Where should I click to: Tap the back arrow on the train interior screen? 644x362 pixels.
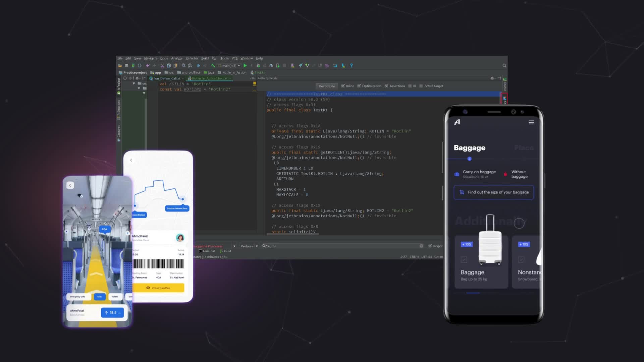coord(70,185)
